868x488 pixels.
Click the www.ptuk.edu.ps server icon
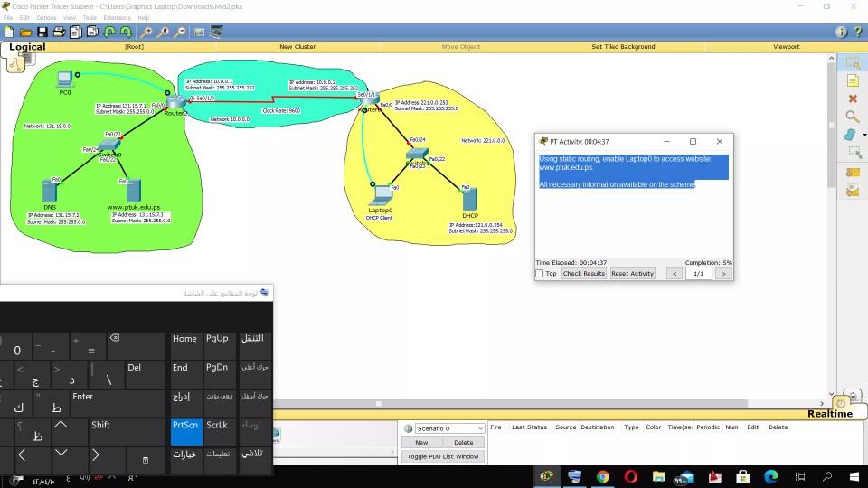coord(134,191)
